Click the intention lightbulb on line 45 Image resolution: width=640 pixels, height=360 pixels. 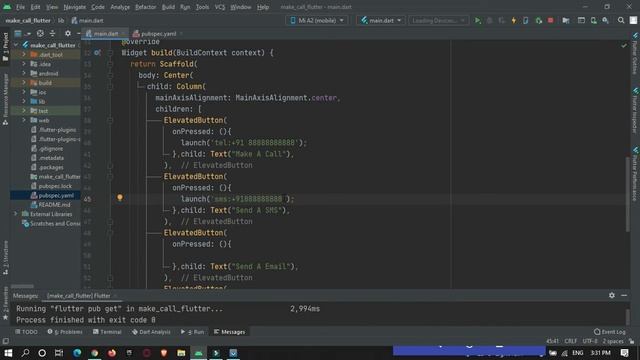(x=120, y=198)
